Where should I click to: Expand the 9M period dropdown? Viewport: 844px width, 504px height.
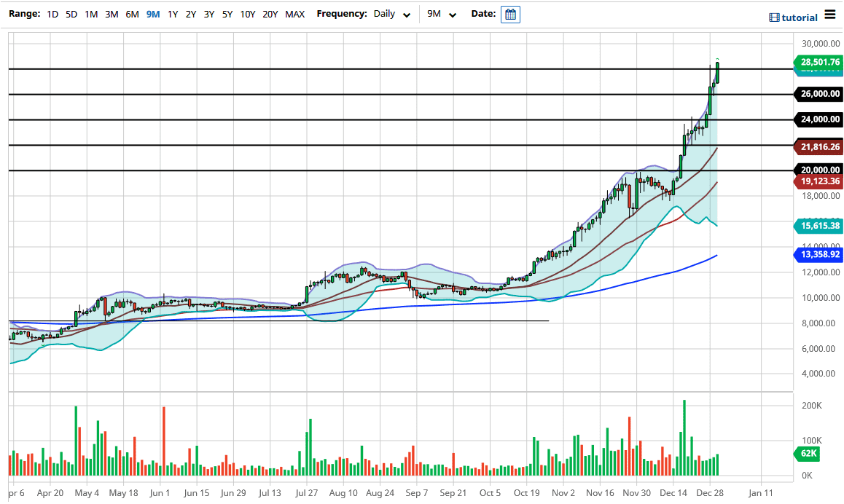click(442, 15)
